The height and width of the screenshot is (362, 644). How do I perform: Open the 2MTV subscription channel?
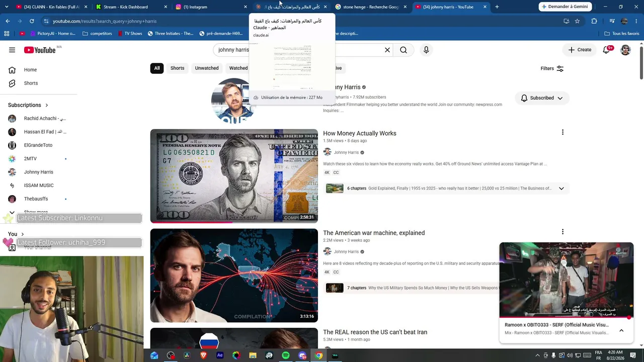click(x=38, y=159)
